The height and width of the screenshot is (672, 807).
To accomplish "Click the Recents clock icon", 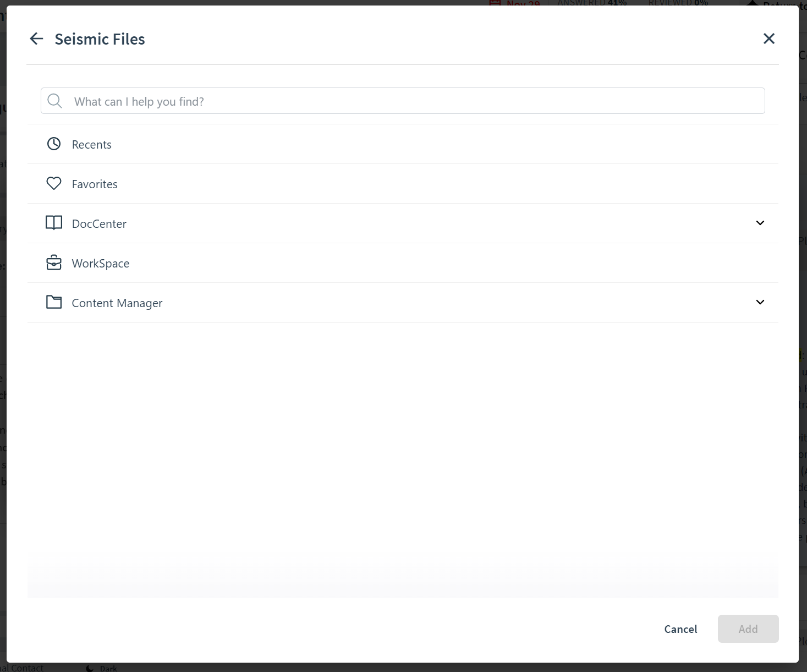I will click(x=54, y=144).
